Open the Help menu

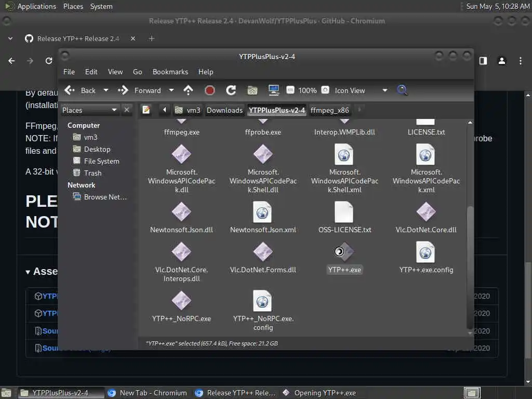(x=206, y=72)
